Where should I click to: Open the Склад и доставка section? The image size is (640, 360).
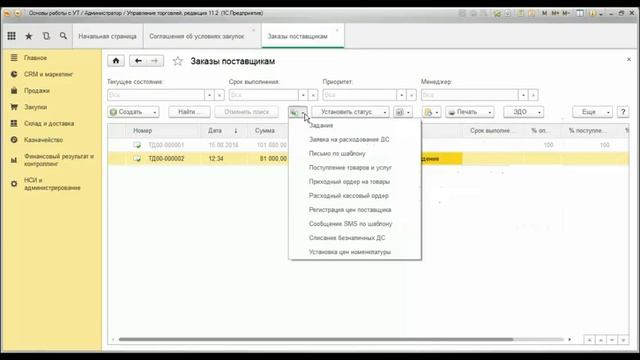tap(49, 123)
